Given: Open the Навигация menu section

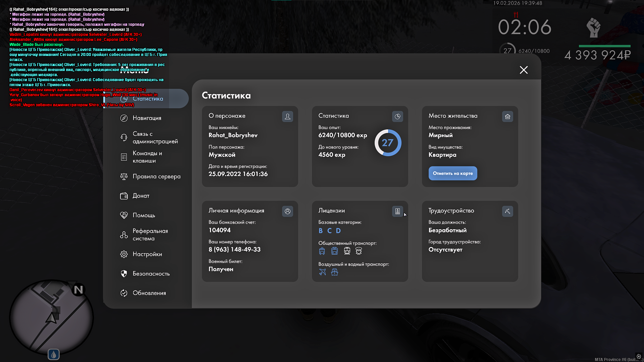Looking at the screenshot, I should (147, 118).
